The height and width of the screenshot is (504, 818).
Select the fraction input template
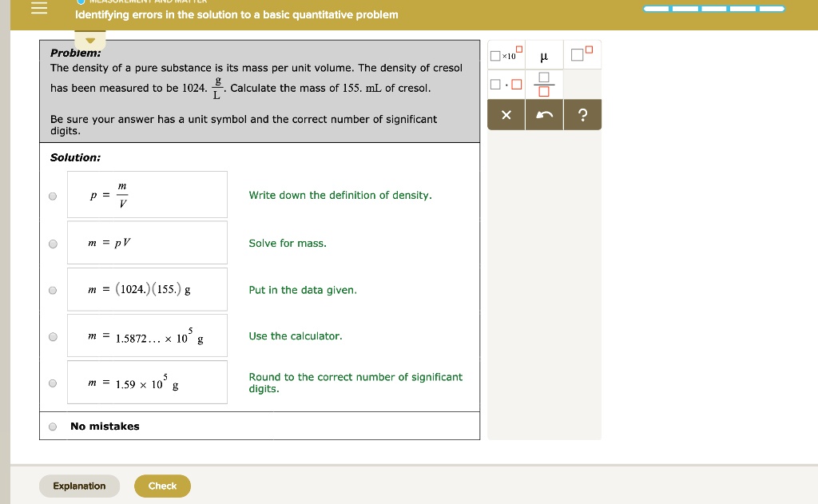click(544, 84)
